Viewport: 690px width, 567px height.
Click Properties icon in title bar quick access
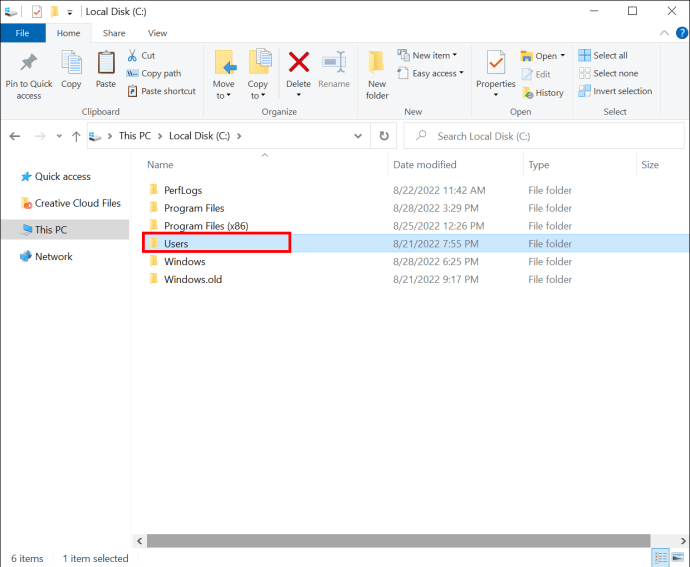(37, 12)
